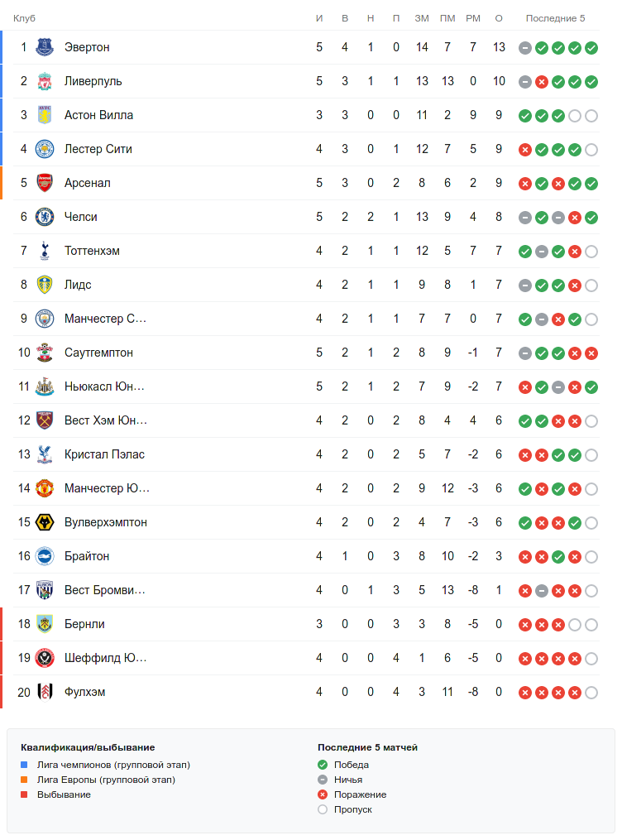This screenshot has width=622, height=840.
Task: Open the Leicester City team link
Action: pyautogui.click(x=98, y=149)
